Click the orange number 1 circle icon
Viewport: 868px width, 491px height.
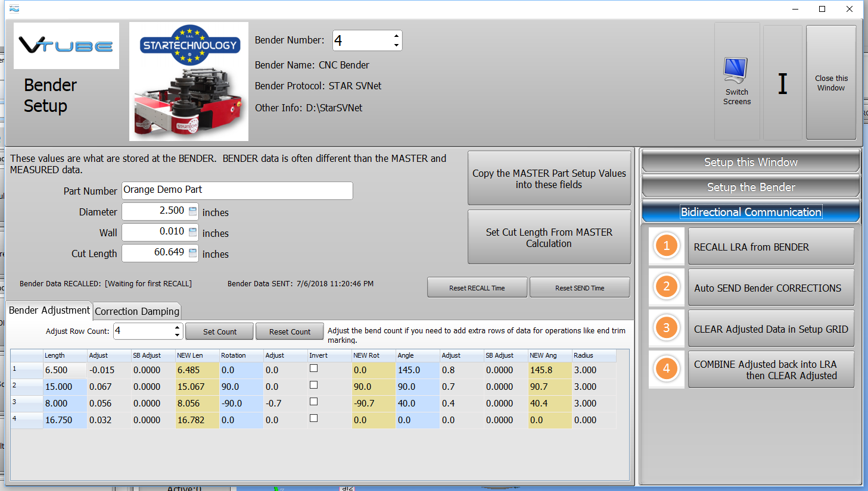coord(666,246)
